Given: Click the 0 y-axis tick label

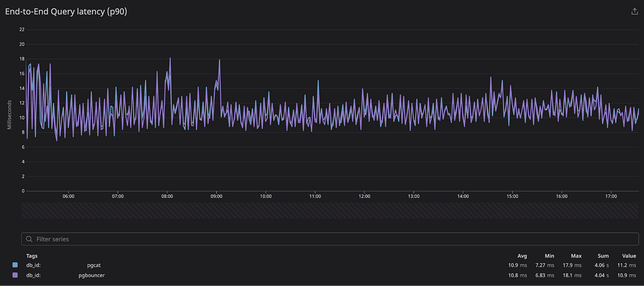Looking at the screenshot, I should tap(23, 191).
